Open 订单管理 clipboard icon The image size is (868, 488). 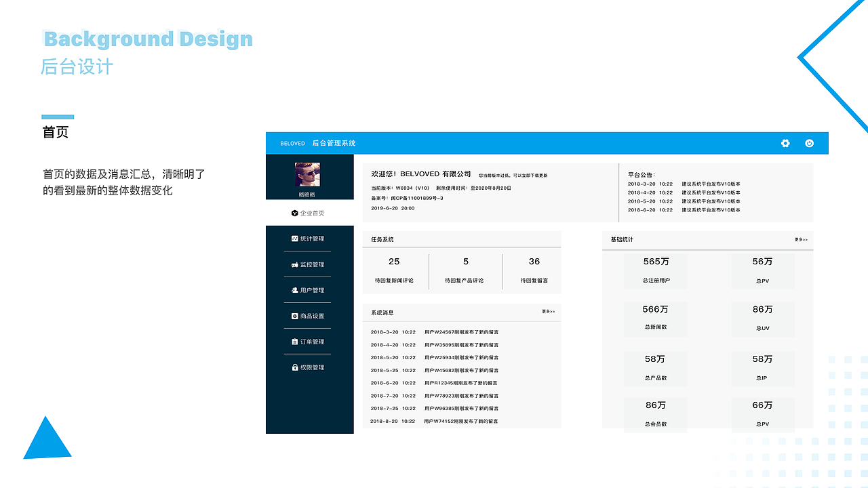coord(295,342)
